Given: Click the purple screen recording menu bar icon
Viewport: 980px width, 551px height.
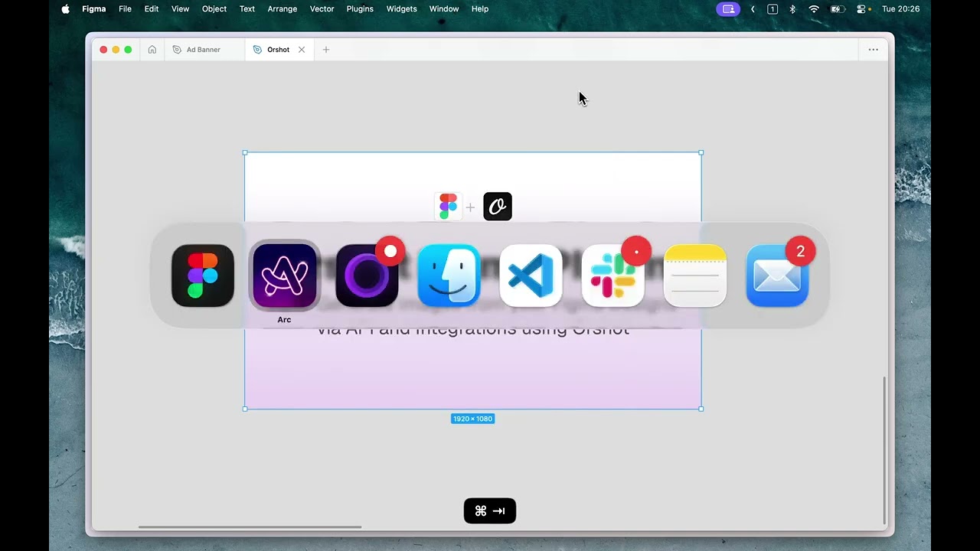Looking at the screenshot, I should (x=728, y=9).
